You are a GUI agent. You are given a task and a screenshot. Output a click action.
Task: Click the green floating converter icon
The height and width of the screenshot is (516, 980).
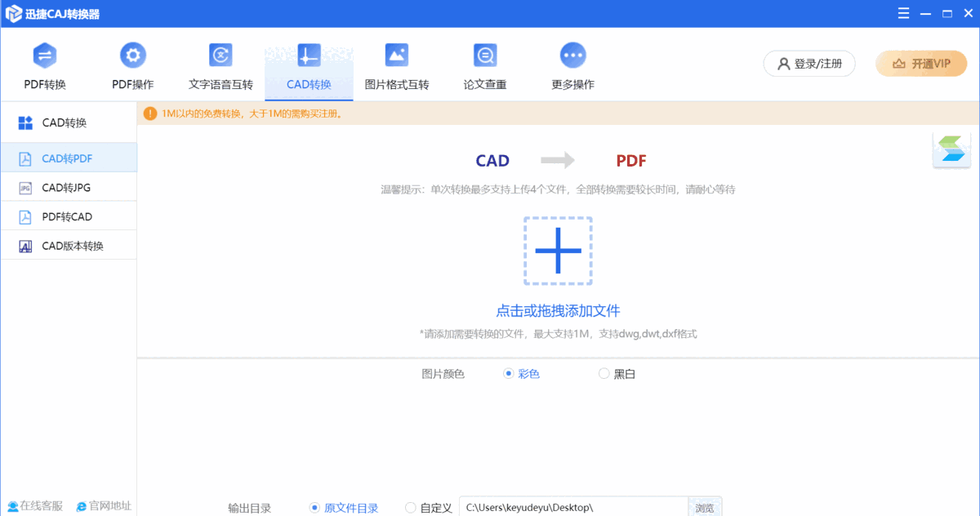(x=951, y=149)
